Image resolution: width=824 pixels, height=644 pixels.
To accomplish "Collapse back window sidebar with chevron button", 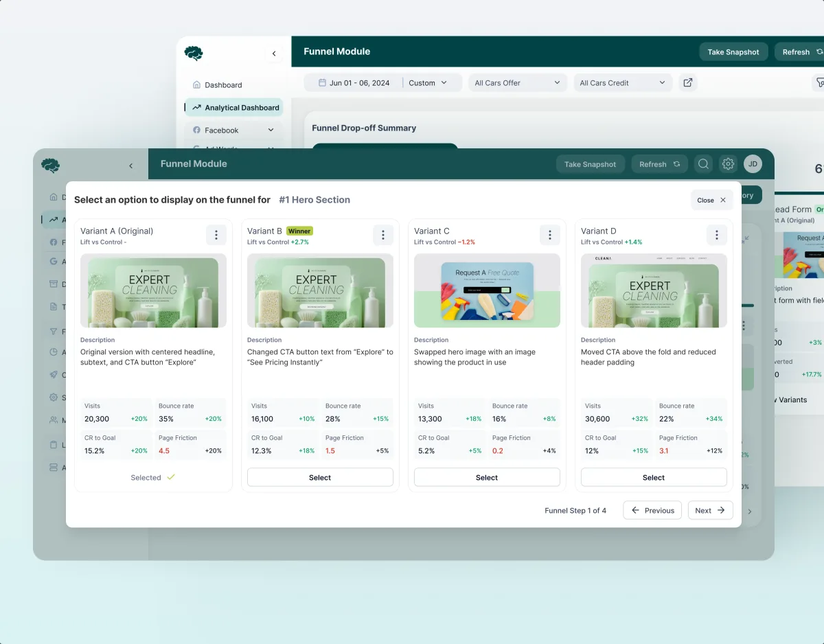I will (x=274, y=54).
